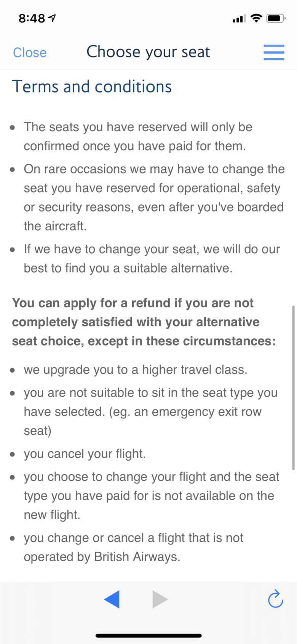Screen dimensions: 297x644
Task: Reload the page with the circular arrow
Action: click(x=275, y=599)
